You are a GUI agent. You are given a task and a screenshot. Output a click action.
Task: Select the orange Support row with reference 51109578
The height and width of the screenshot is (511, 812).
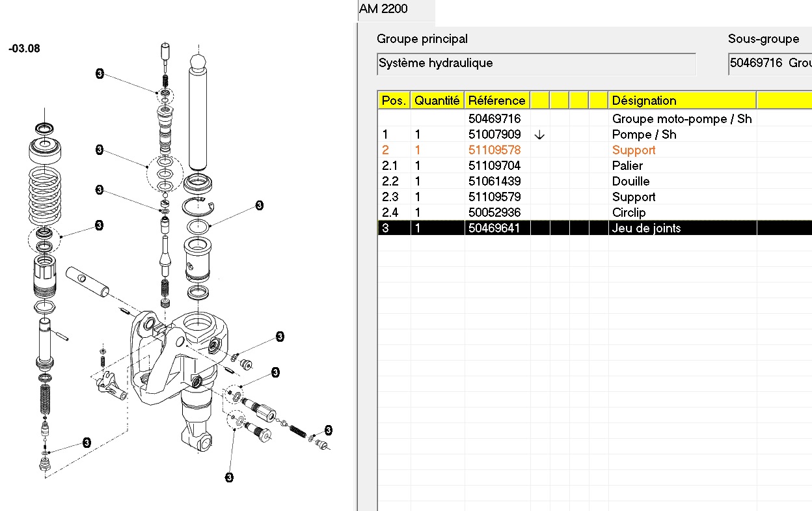coord(633,150)
